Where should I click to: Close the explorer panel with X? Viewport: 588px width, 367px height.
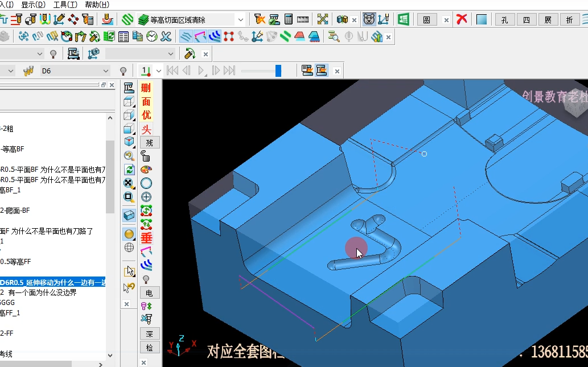coord(112,85)
